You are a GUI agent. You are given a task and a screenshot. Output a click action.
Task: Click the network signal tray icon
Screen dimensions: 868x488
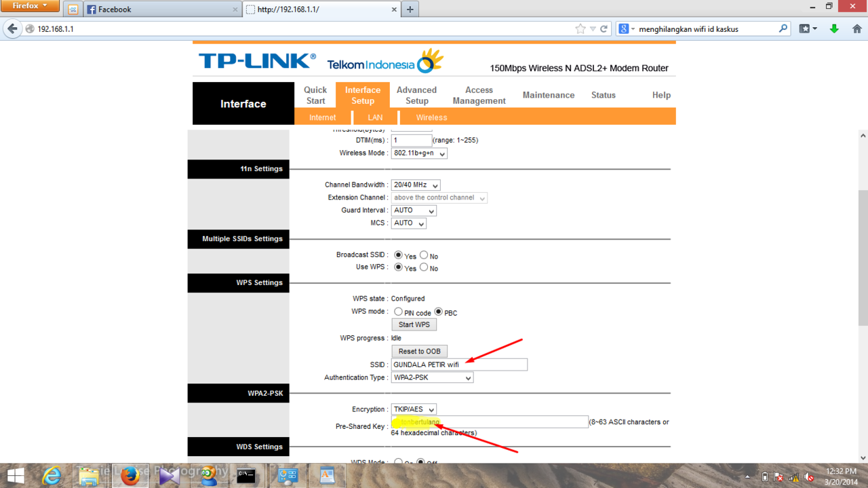click(794, 476)
